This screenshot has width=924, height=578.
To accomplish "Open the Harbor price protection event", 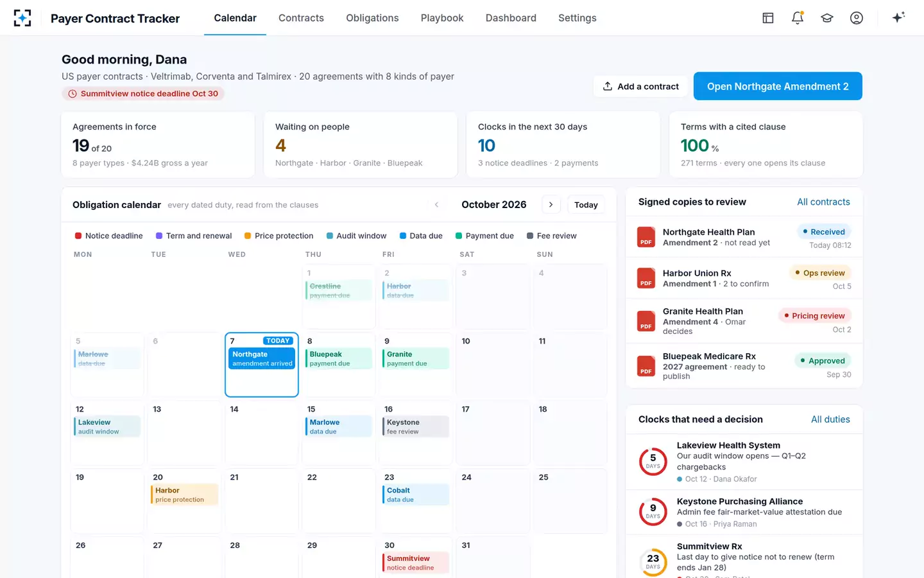I will (185, 495).
